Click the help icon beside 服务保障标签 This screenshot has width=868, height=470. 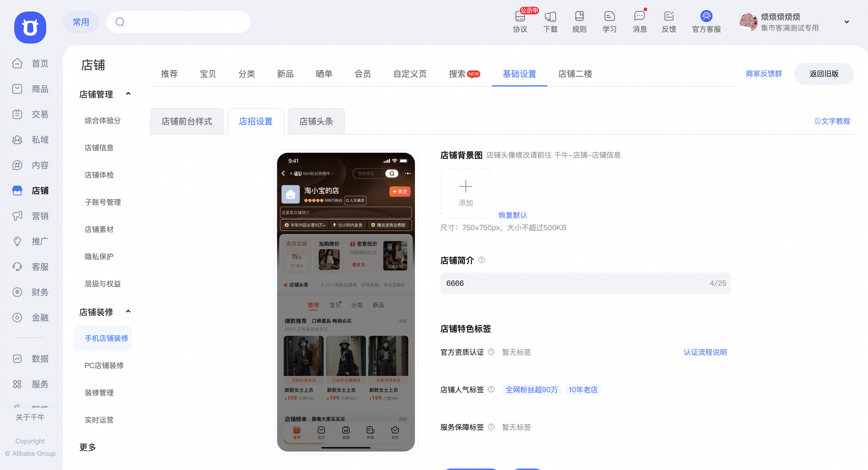(491, 426)
